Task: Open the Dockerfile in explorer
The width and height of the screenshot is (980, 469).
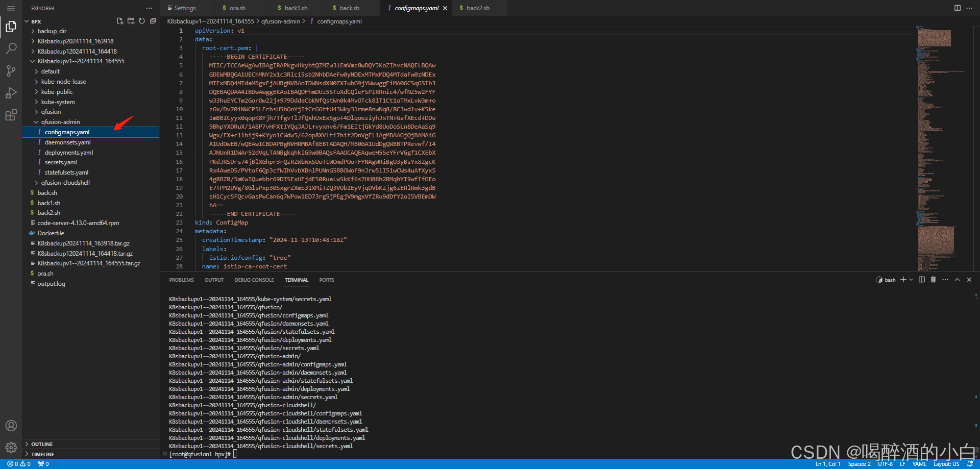Action: pos(51,233)
